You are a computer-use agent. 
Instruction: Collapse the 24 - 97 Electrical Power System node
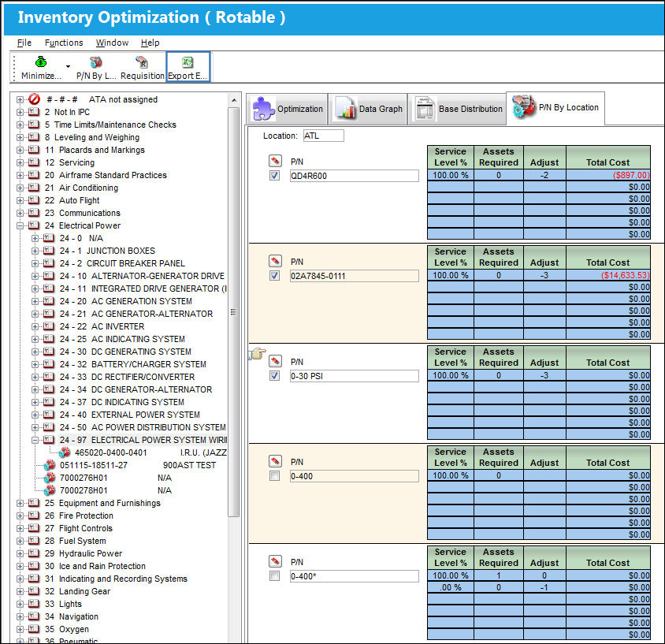tap(35, 440)
